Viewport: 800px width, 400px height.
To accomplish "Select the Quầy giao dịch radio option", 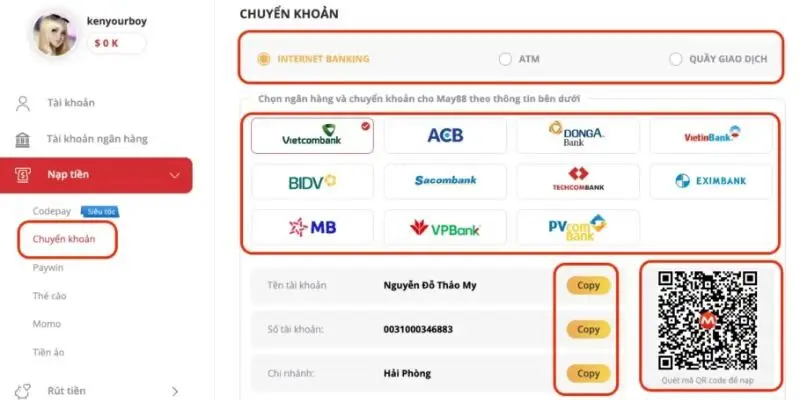I will [677, 59].
